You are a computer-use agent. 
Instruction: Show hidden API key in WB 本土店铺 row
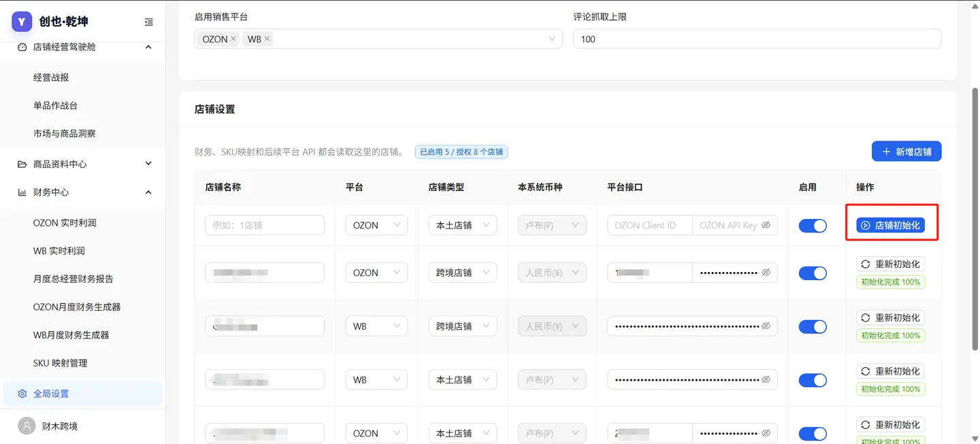tap(766, 380)
